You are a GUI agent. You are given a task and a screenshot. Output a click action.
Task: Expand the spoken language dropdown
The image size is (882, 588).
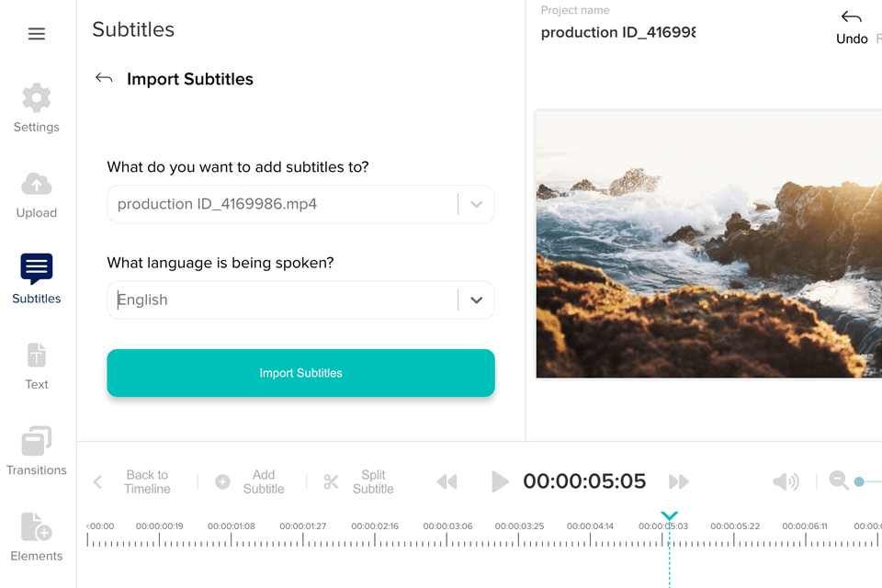coord(476,300)
